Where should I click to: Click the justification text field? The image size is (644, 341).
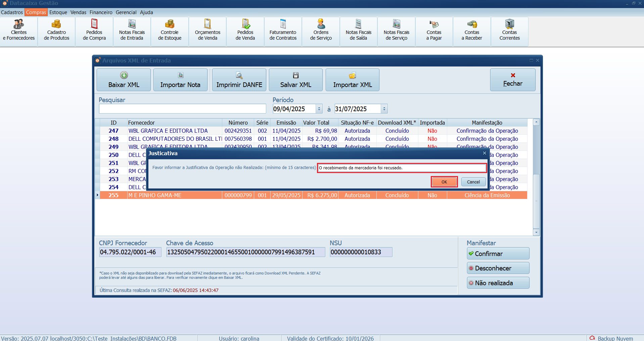tap(402, 168)
